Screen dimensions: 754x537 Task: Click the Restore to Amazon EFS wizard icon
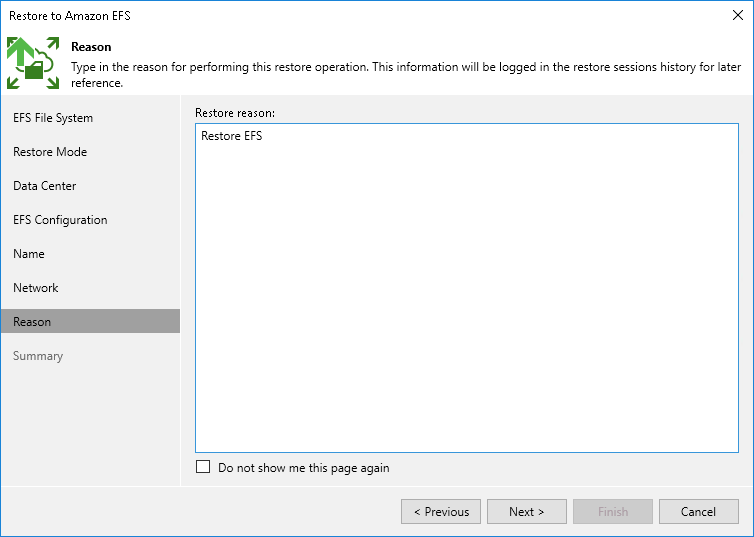point(33,63)
